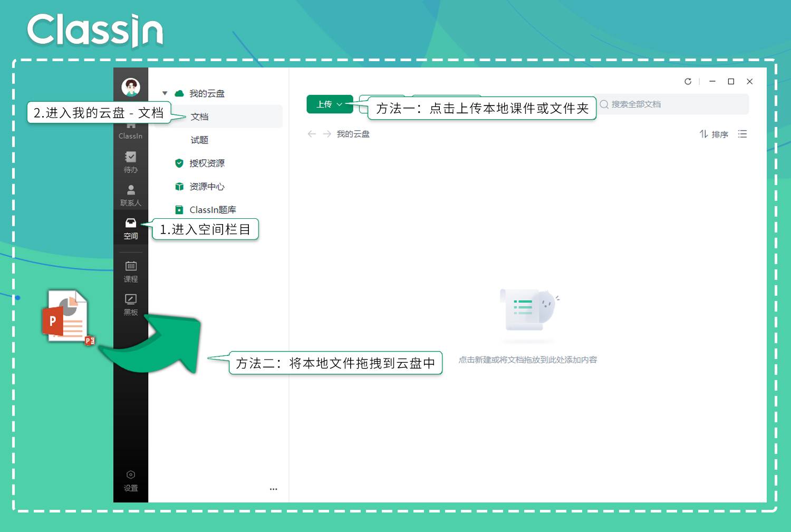This screenshot has width=791, height=532.
Task: Click the back arrow in breadcrumb
Action: (x=312, y=134)
